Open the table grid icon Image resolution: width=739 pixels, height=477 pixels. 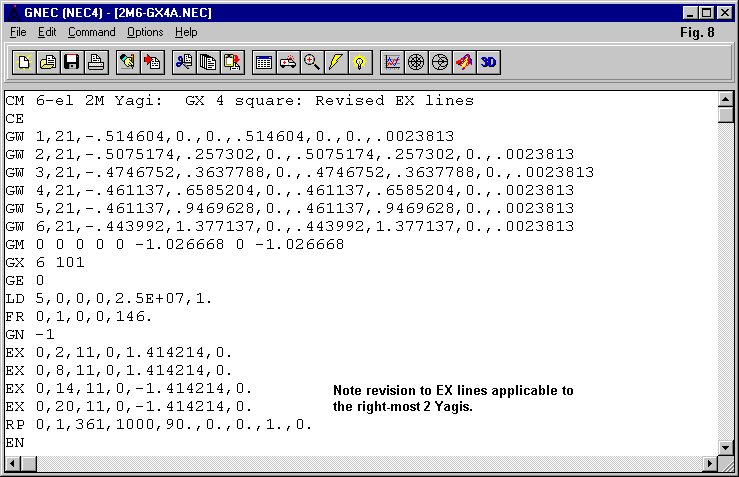pyautogui.click(x=264, y=62)
